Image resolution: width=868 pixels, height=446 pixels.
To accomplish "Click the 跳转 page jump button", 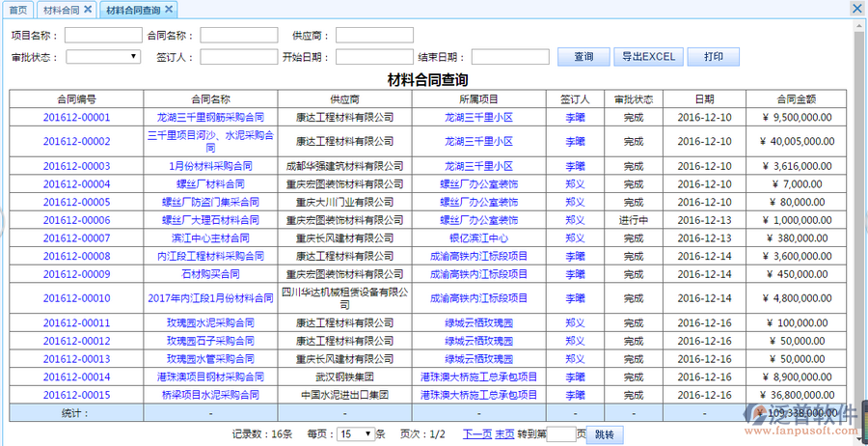I will tap(606, 434).
